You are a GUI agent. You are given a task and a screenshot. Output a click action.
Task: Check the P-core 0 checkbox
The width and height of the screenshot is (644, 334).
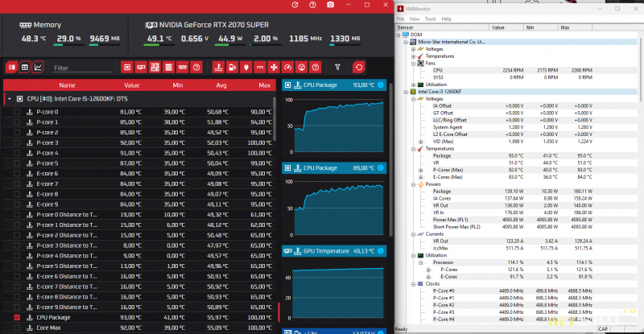pyautogui.click(x=17, y=111)
